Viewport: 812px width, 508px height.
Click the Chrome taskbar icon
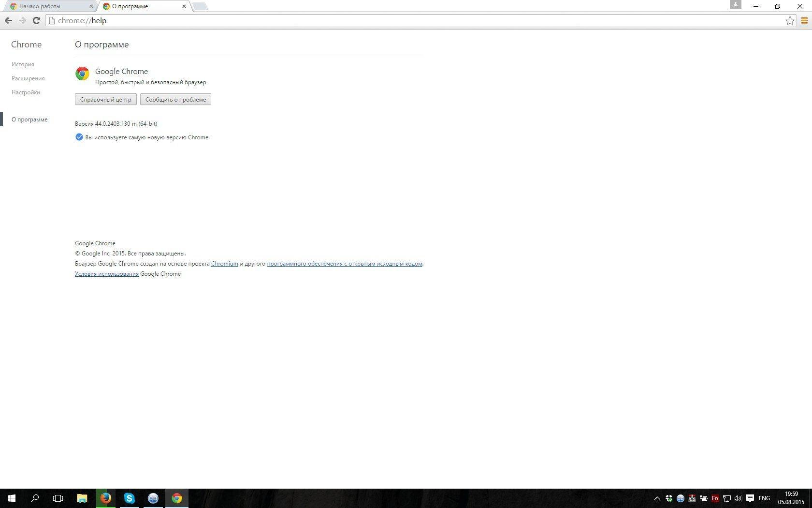coord(177,498)
